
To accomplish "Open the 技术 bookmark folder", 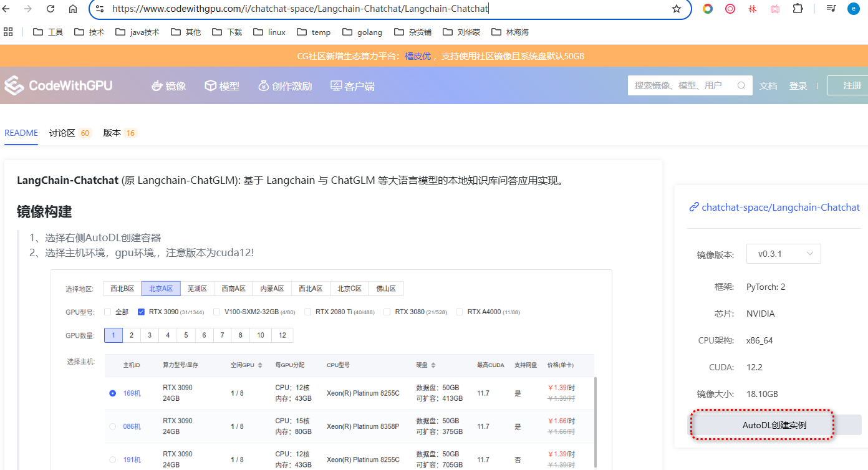I will point(89,32).
